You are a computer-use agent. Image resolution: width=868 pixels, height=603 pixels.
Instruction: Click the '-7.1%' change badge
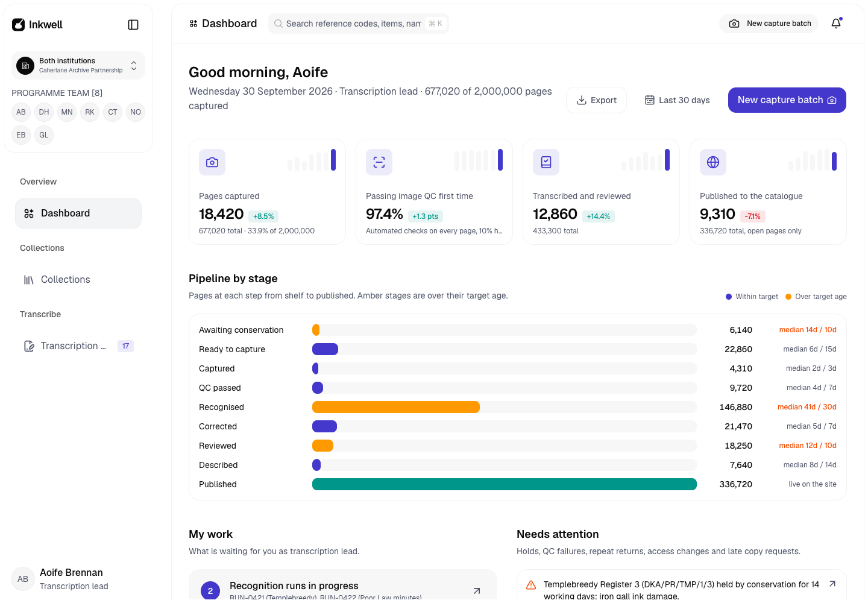[x=753, y=216]
